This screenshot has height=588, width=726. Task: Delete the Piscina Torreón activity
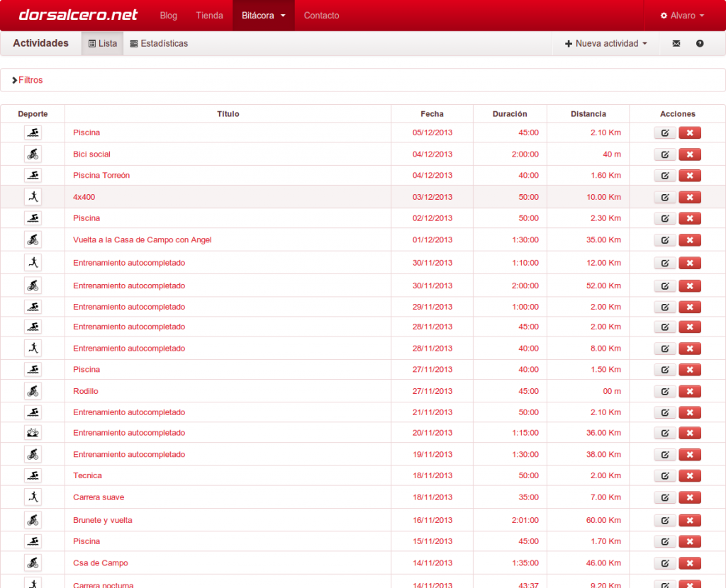coord(689,176)
